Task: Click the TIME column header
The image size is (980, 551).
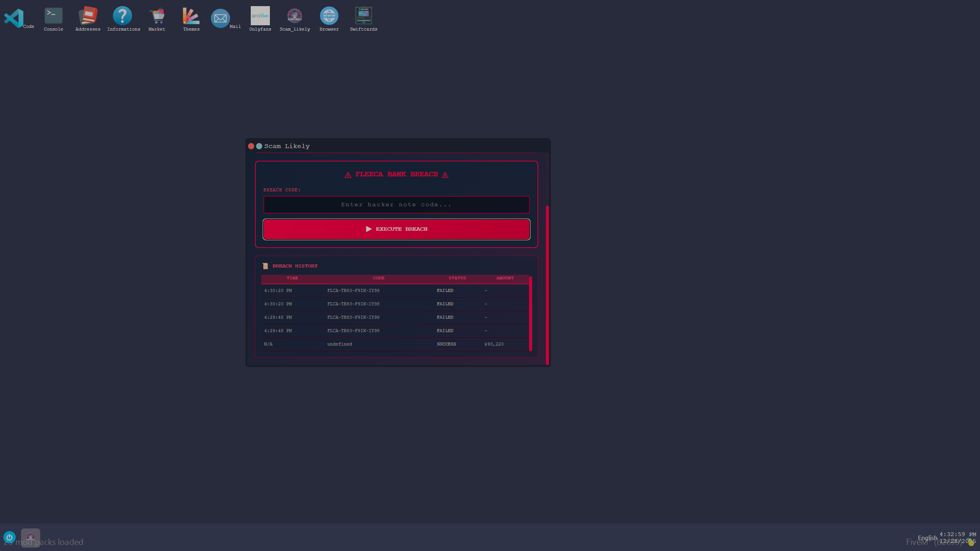Action: (x=292, y=278)
